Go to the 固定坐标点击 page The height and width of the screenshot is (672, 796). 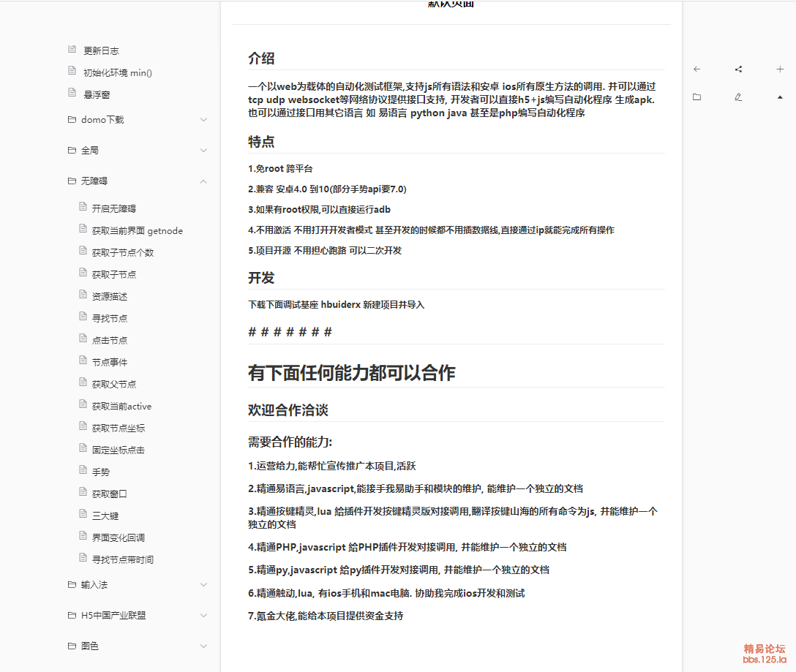coord(119,450)
